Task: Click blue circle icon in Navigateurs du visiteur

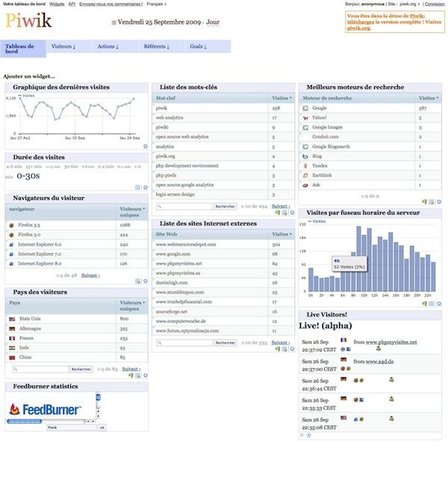Action: click(146, 281)
